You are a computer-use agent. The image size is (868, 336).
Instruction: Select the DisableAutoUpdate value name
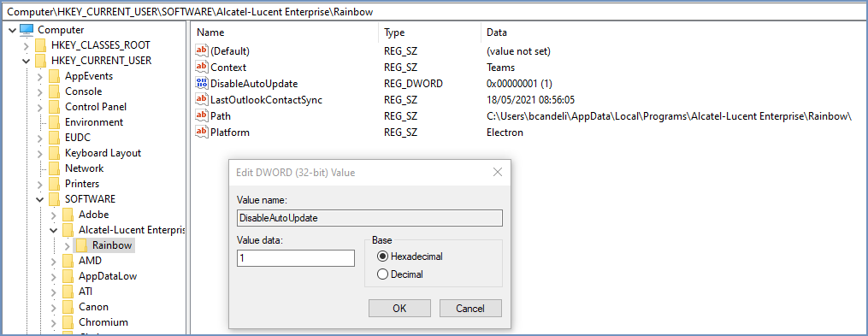pyautogui.click(x=254, y=84)
